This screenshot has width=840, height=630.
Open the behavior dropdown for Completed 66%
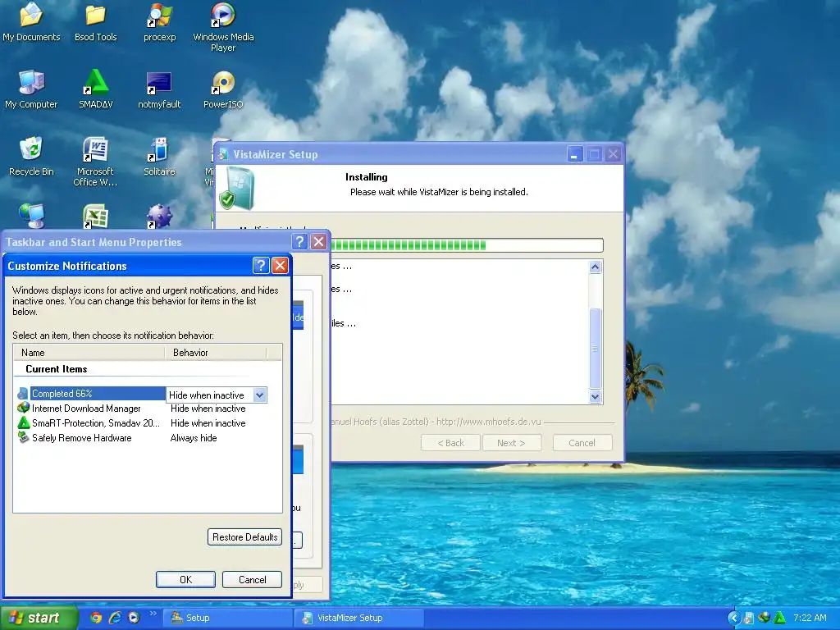click(x=260, y=395)
